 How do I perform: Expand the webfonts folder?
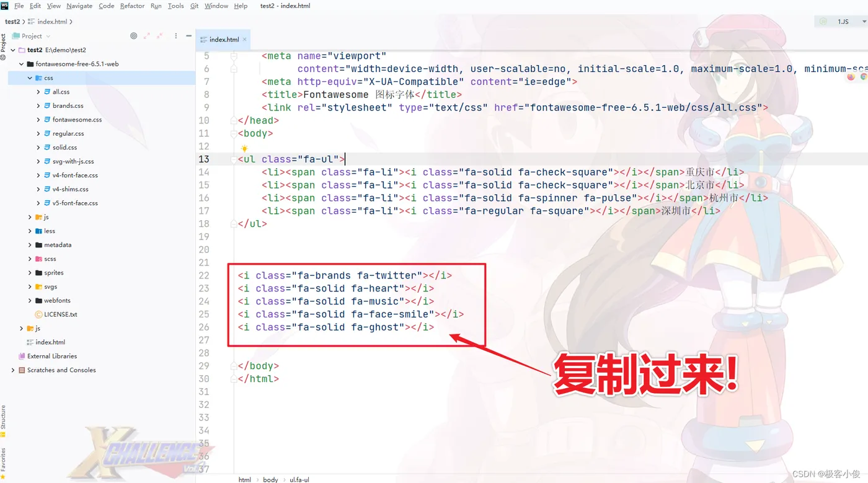pyautogui.click(x=30, y=301)
